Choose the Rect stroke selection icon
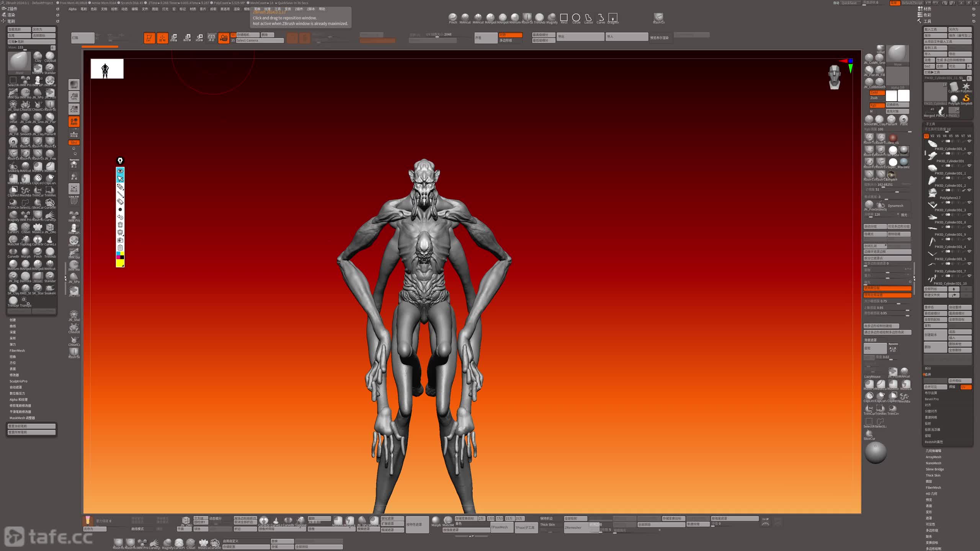Screen dimensions: 980x551 point(564,18)
